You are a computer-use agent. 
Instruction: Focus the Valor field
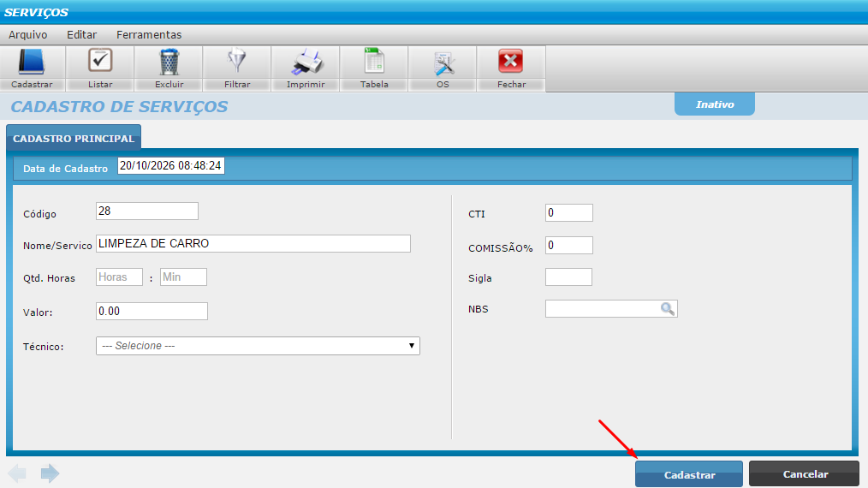[x=152, y=312]
